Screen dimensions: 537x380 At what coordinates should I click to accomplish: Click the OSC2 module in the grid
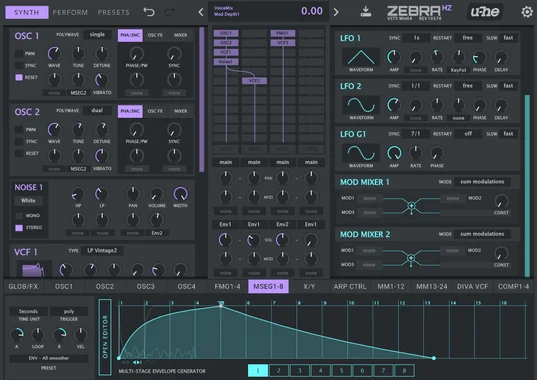tap(226, 43)
